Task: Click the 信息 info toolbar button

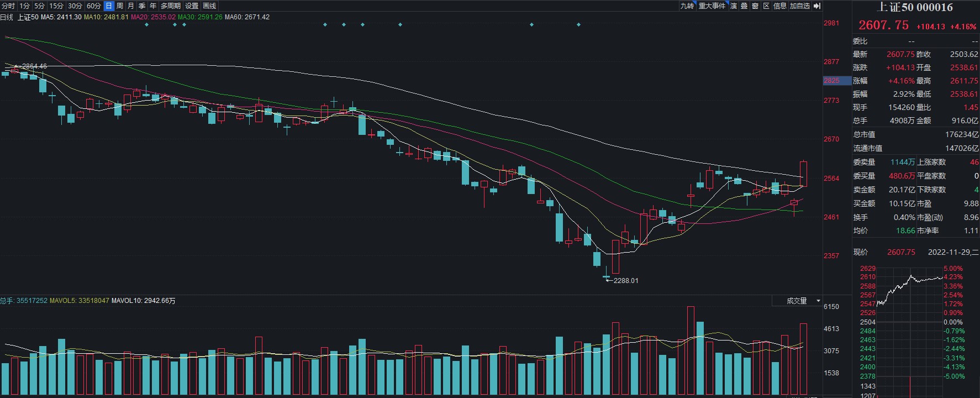Action: point(779,6)
